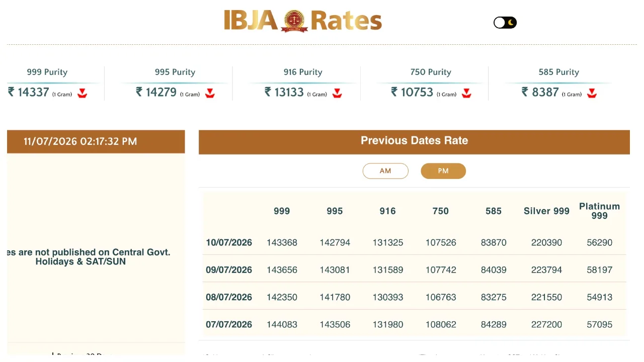Click the holidays & SAT/SUN notice text
The width and height of the screenshot is (644, 362).
click(x=89, y=257)
